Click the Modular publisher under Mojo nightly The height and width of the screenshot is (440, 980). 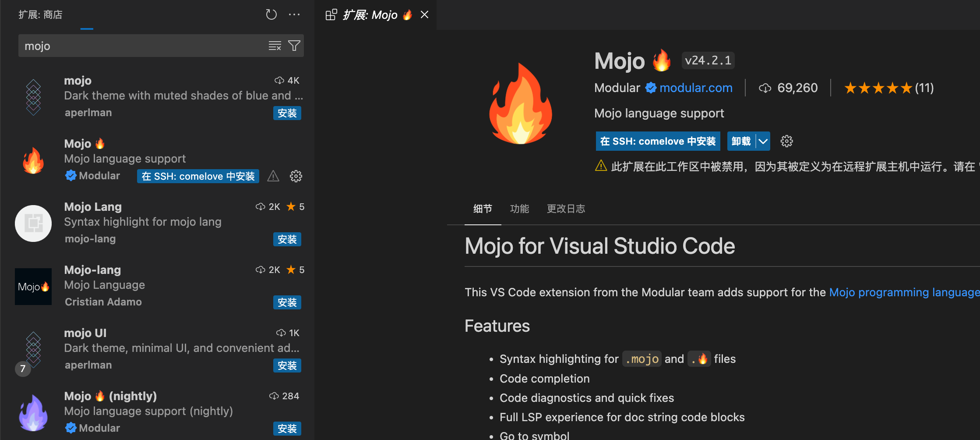(99, 428)
